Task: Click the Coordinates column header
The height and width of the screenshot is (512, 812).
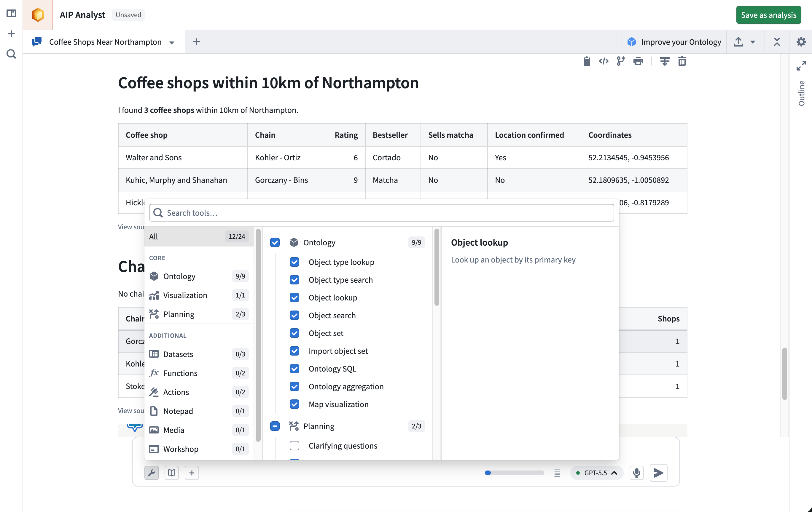Action: [634, 135]
